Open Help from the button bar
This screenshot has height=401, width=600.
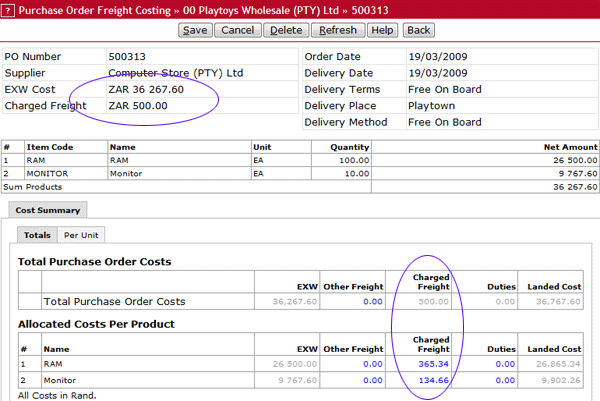[x=382, y=30]
